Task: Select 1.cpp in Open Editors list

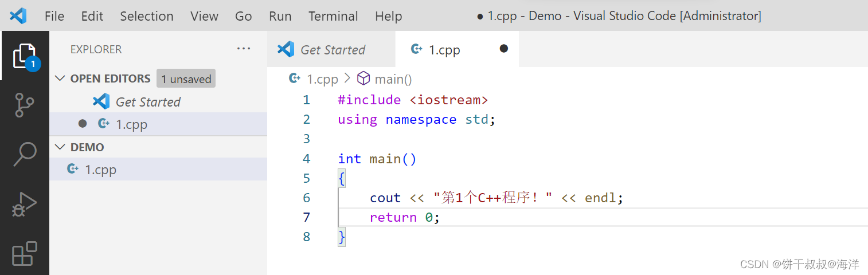Action: (158, 124)
